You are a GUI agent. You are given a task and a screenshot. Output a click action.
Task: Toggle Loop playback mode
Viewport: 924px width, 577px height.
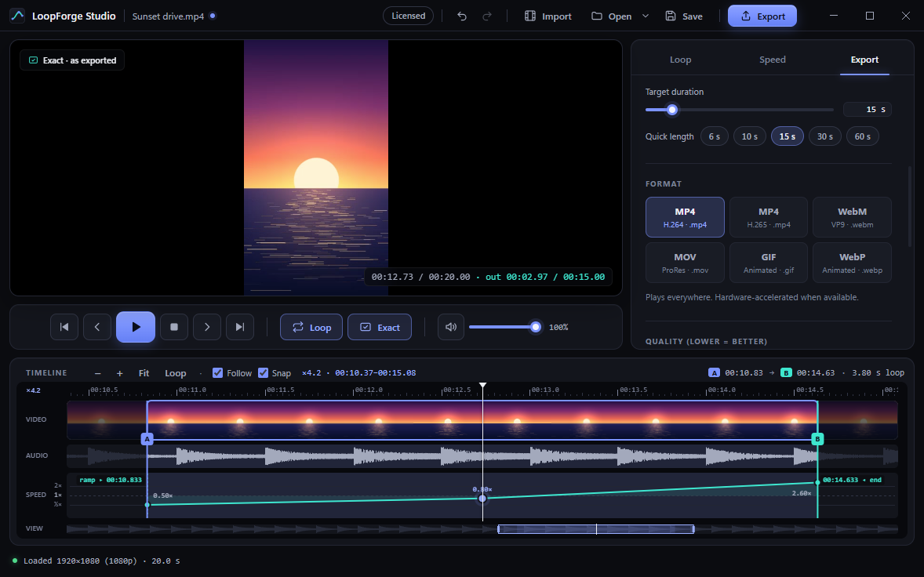tap(311, 327)
